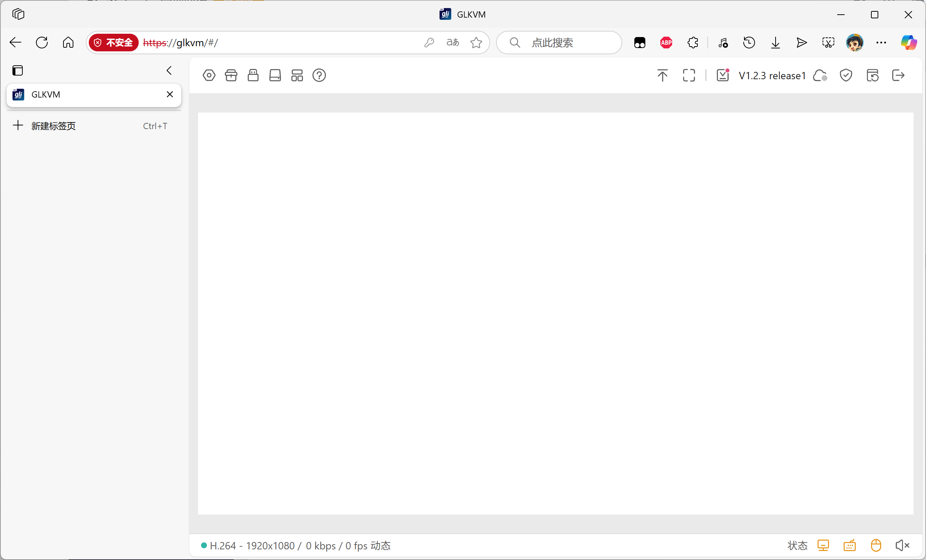The width and height of the screenshot is (926, 560).
Task: Click the log out icon in the GLKVM toolbar
Action: [898, 76]
